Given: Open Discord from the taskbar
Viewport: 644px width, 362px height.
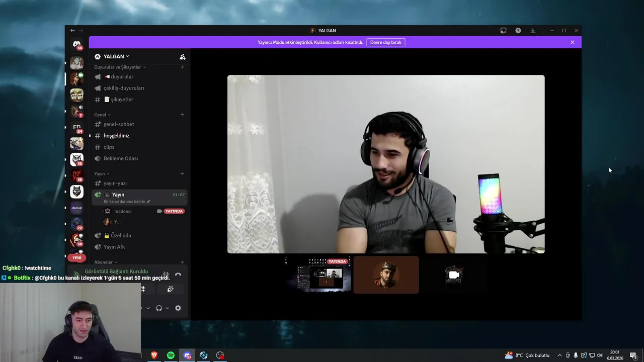Looking at the screenshot, I should pyautogui.click(x=187, y=355).
